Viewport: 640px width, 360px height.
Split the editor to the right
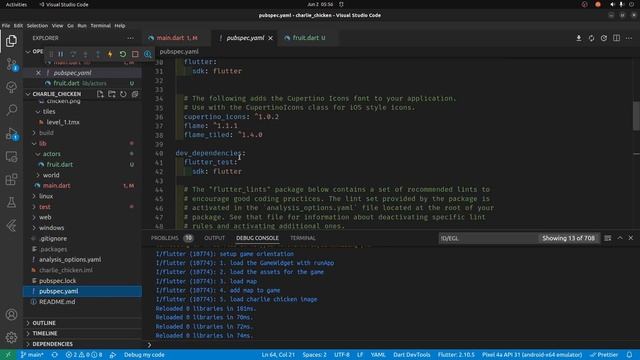(x=616, y=38)
